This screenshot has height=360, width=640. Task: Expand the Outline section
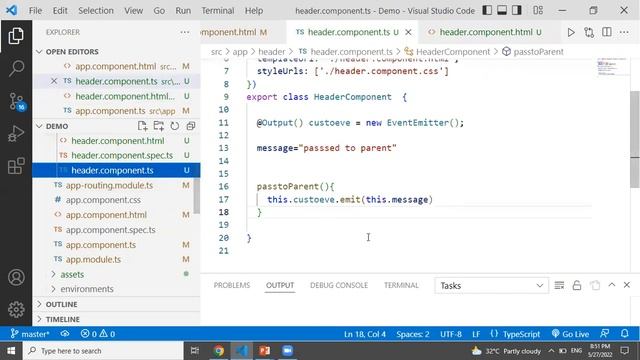(x=61, y=304)
